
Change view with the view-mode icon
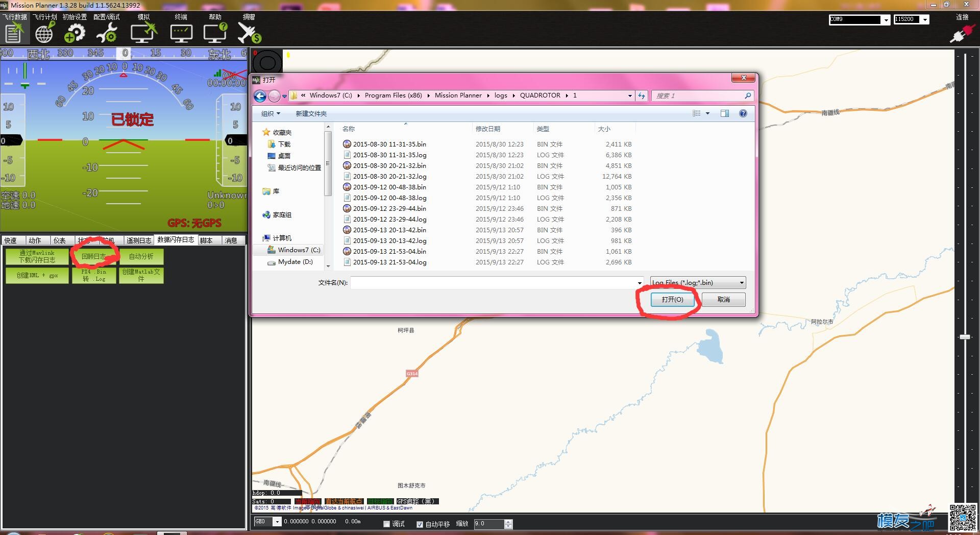click(696, 113)
